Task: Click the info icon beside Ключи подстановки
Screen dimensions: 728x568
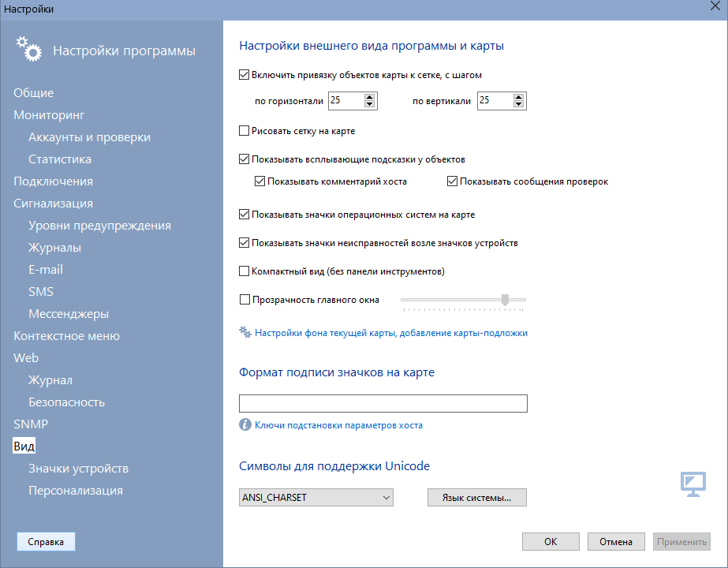Action: 245,424
